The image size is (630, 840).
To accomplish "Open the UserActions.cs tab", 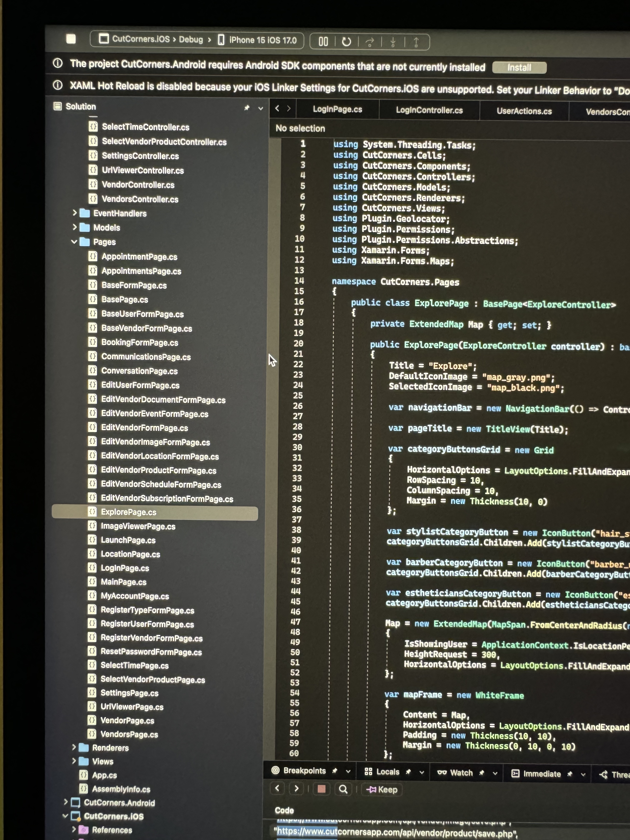I will [x=524, y=111].
